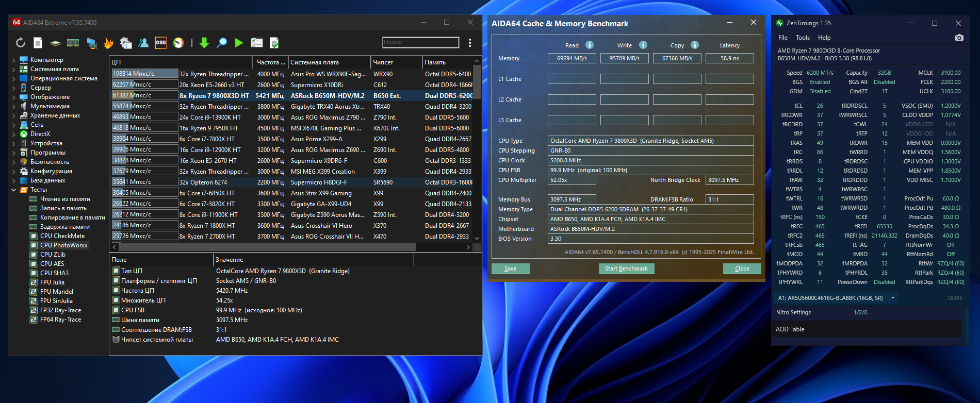Select the FPU Julia test

point(52,282)
